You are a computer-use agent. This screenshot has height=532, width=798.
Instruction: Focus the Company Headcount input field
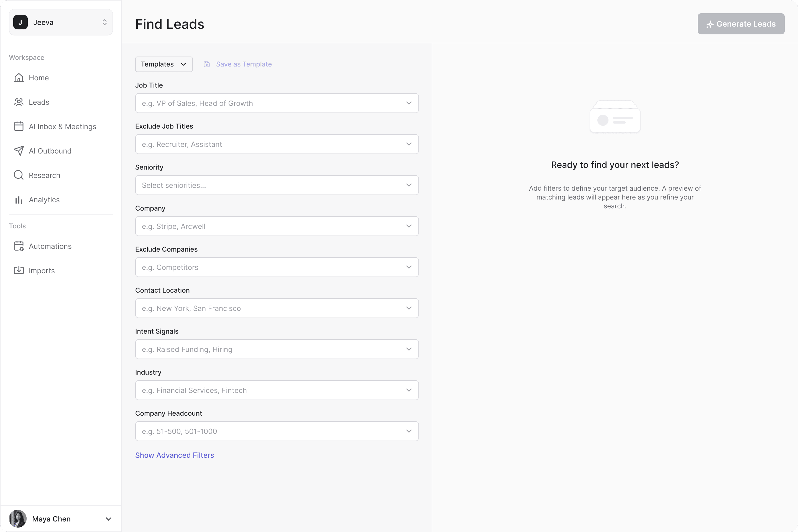pos(277,431)
